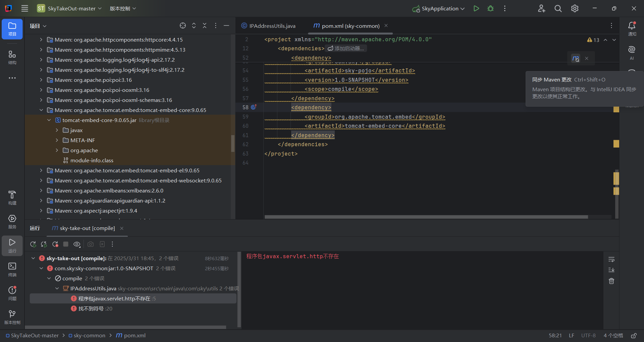Open run toolbar more actions menu
The width and height of the screenshot is (644, 342).
(x=112, y=244)
